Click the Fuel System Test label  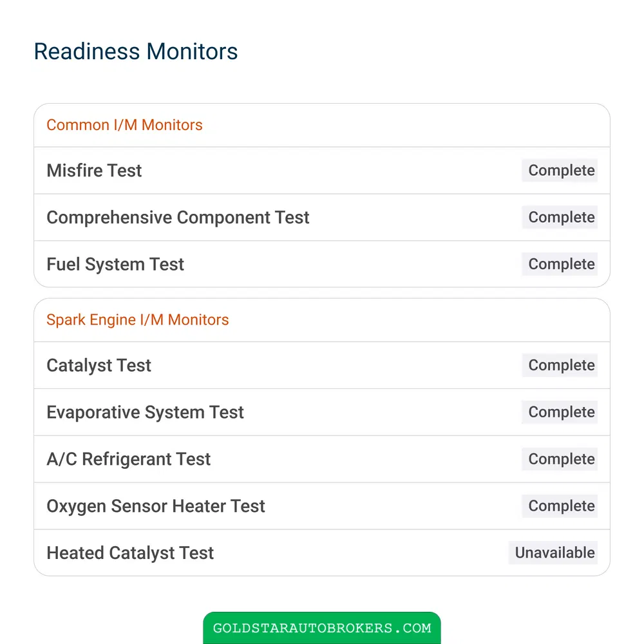point(115,264)
